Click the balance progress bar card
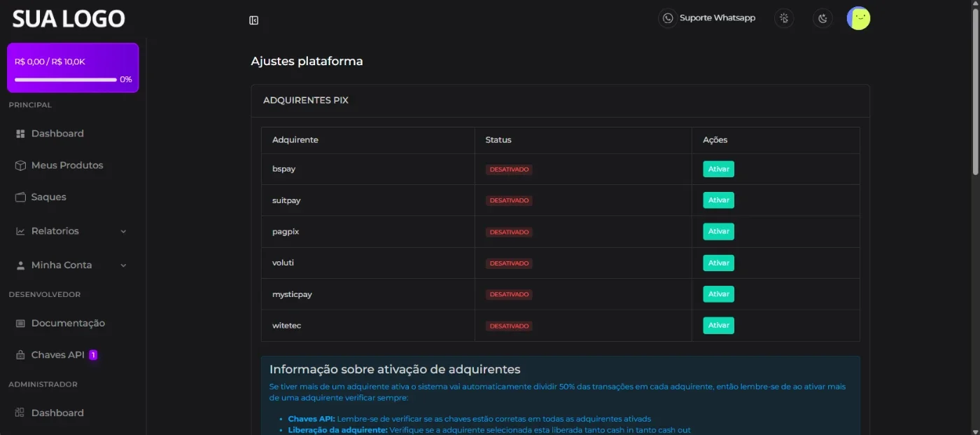 pyautogui.click(x=73, y=68)
